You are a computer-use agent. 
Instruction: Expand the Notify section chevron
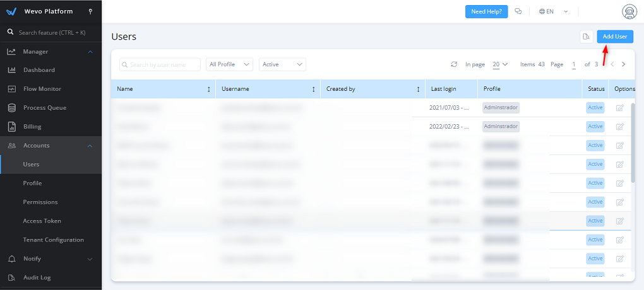coord(90,259)
